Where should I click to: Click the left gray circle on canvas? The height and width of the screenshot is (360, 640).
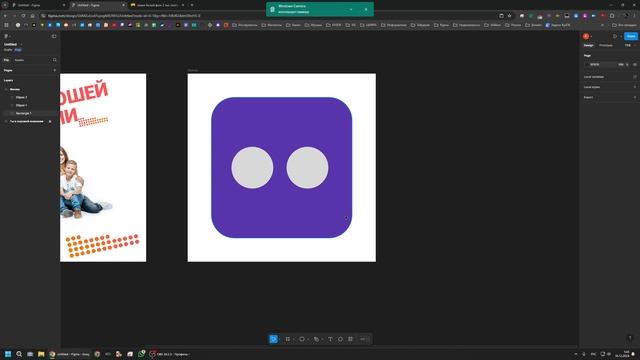point(252,167)
